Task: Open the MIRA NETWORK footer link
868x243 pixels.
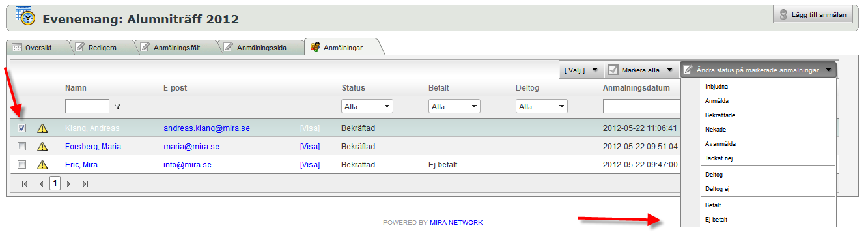Action: click(x=456, y=222)
